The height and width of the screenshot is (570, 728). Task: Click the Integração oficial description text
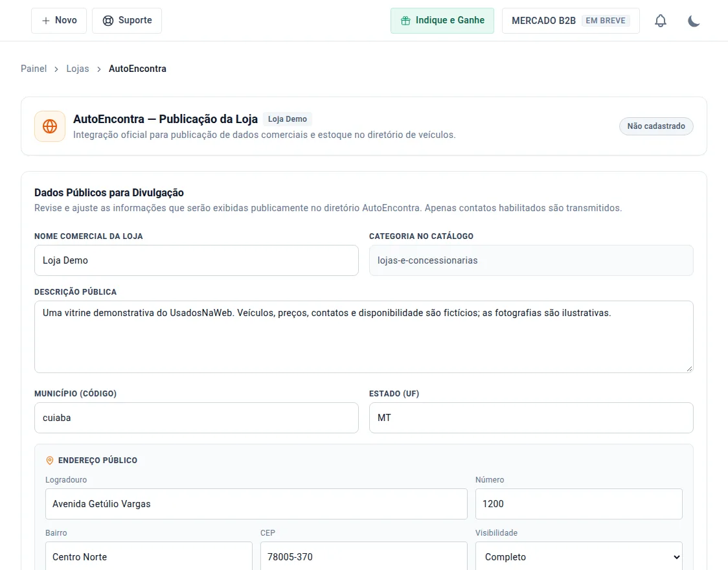pyautogui.click(x=264, y=135)
